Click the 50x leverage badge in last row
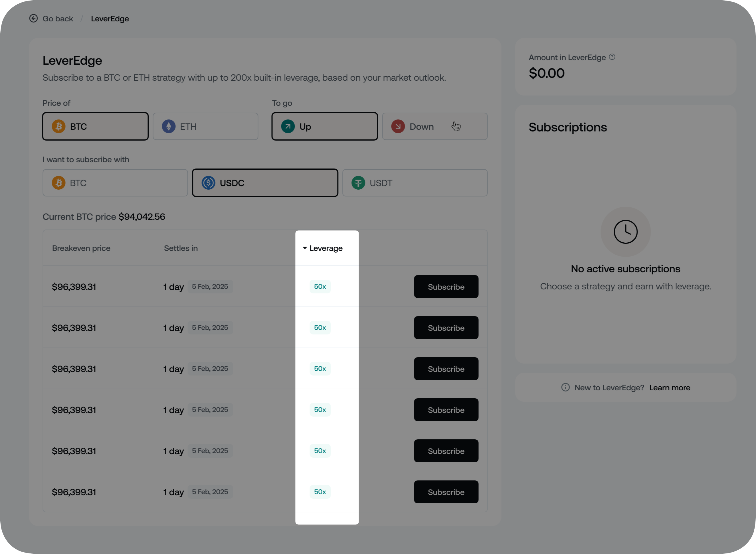Viewport: 756px width, 554px height. [x=320, y=492]
